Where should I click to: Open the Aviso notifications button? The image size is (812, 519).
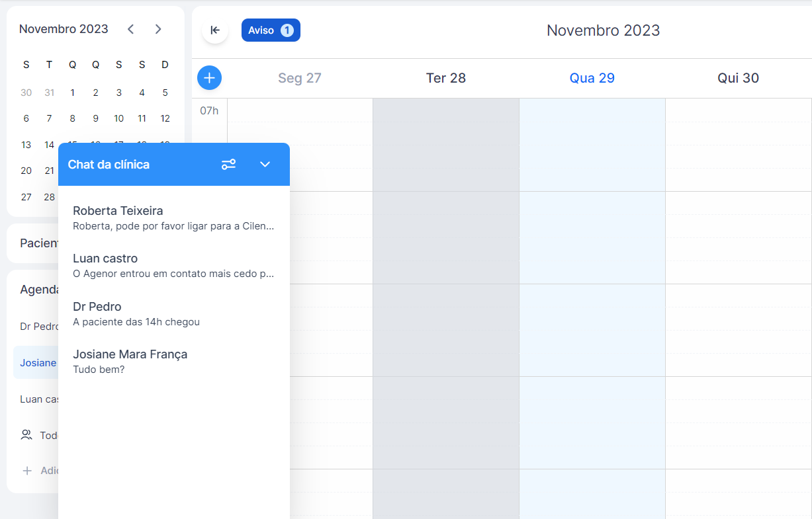coord(271,30)
